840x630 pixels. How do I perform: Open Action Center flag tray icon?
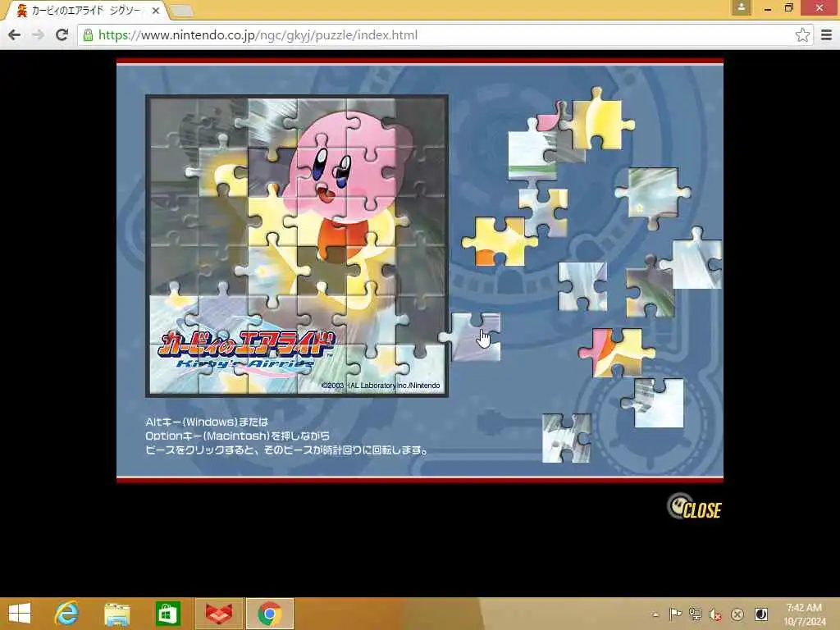[x=675, y=614]
